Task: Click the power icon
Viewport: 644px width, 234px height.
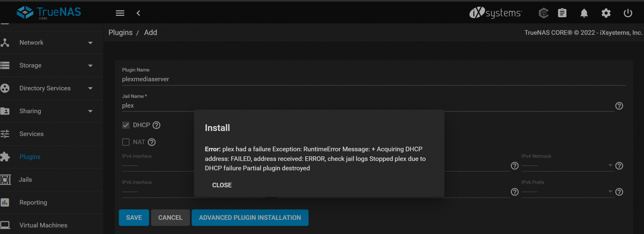Action: (628, 13)
